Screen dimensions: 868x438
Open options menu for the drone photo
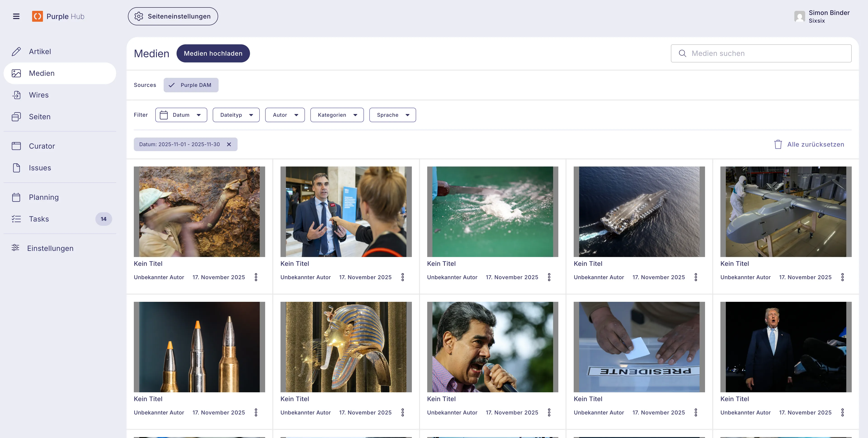[842, 277]
